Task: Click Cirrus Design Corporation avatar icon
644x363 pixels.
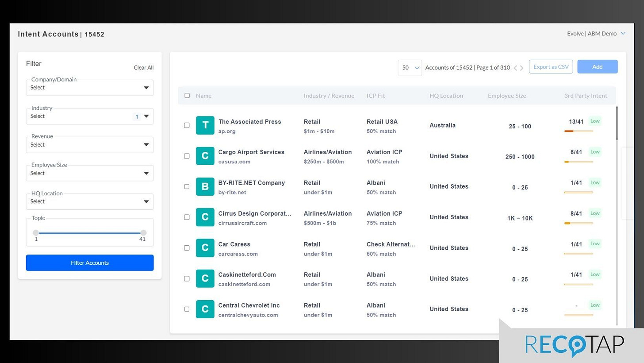Action: click(x=205, y=217)
